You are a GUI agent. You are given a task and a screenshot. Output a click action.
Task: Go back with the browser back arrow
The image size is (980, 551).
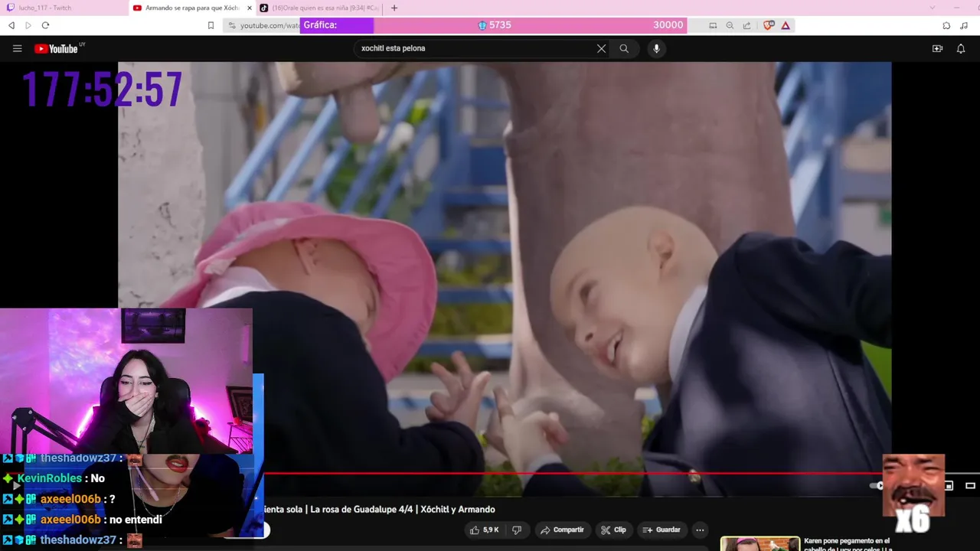pos(11,25)
